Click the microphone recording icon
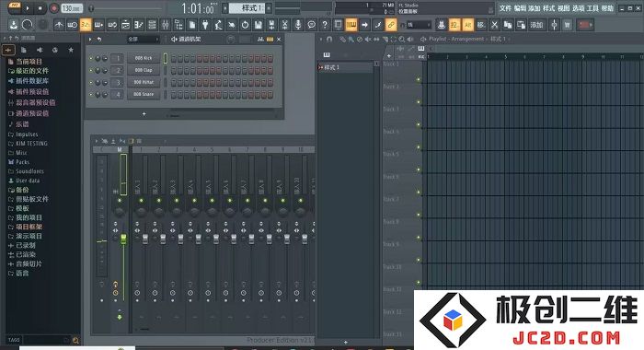 [x=298, y=25]
